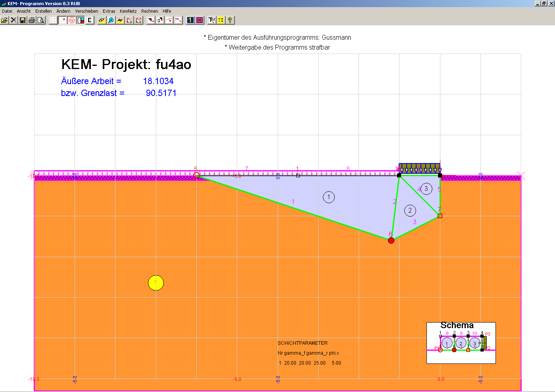The height and width of the screenshot is (392, 555).
Task: Click the D with arrow icon
Action: click(160, 20)
